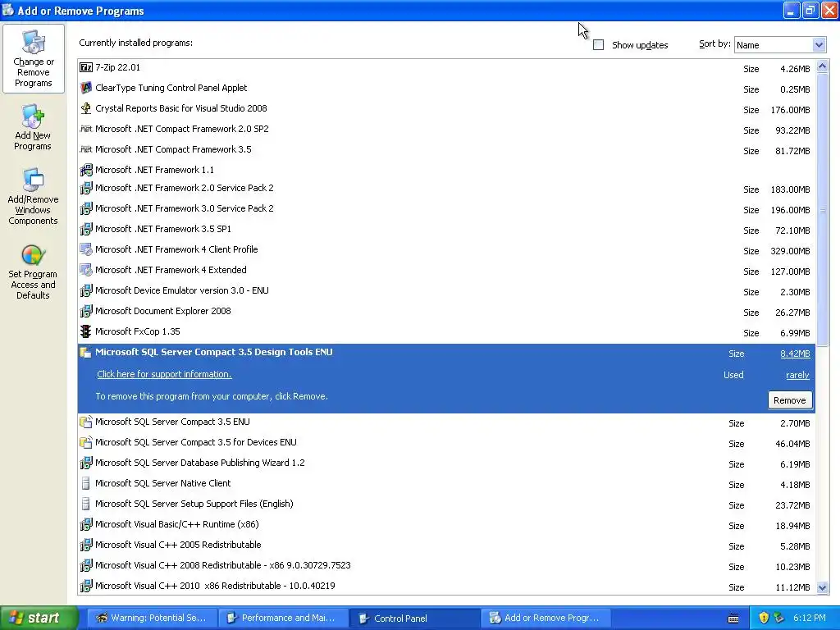
Task: Click the Visual Basic/C++ Runtime (x86) icon
Action: (85, 524)
